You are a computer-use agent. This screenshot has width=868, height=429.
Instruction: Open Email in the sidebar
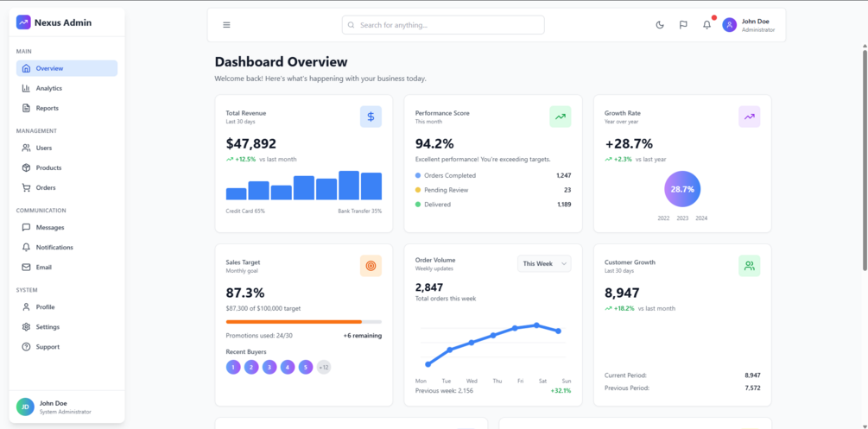click(x=67, y=268)
